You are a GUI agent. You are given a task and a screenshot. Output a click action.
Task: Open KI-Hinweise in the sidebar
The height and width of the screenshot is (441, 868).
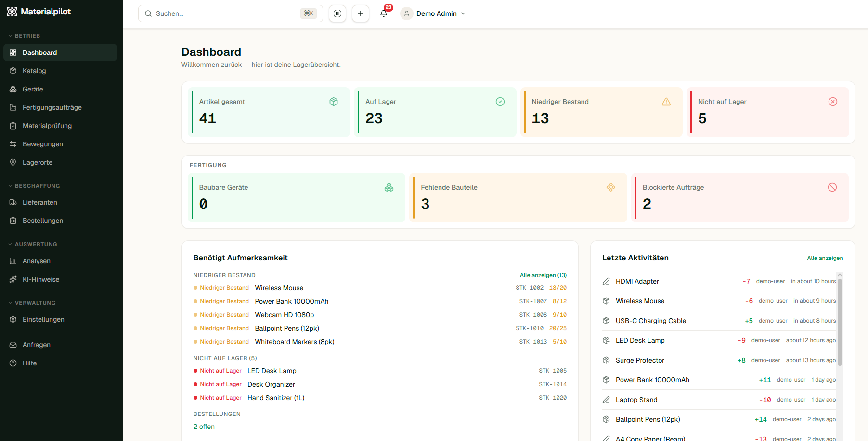40,279
